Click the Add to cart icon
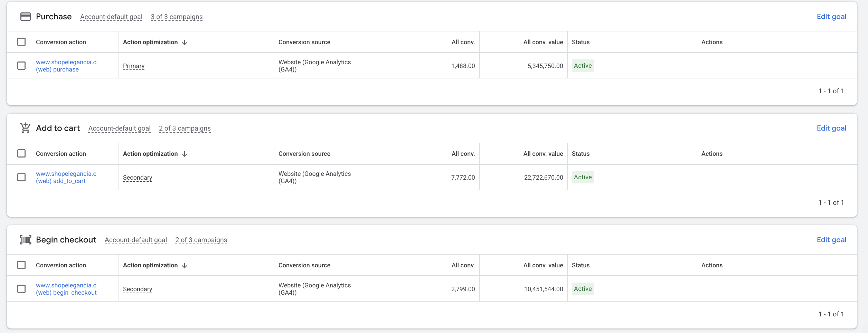 coord(25,128)
